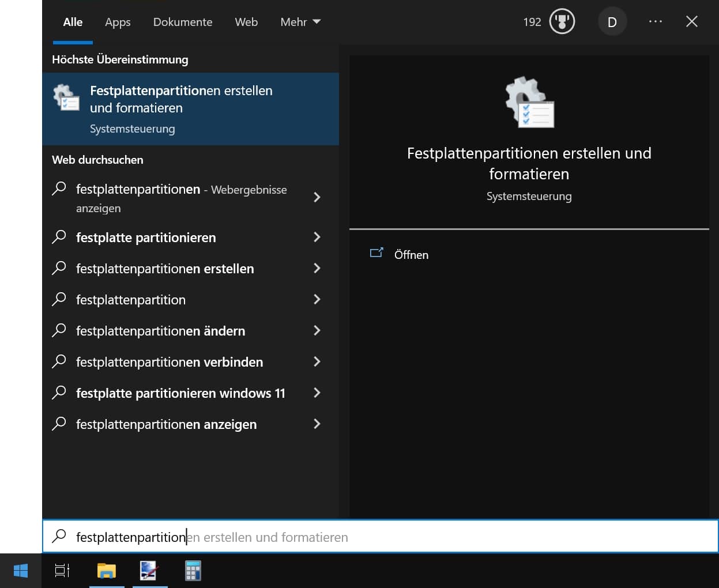
Task: Switch to the Web tab
Action: [246, 22]
